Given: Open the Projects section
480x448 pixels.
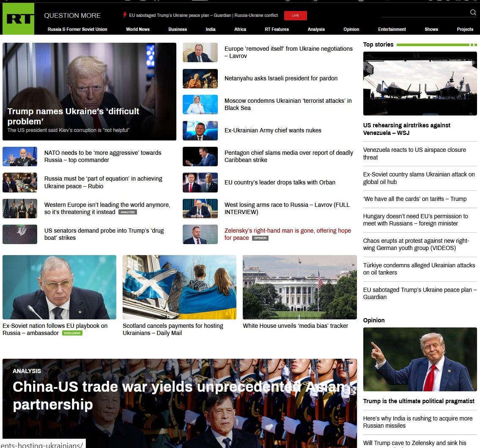Looking at the screenshot, I should [465, 29].
